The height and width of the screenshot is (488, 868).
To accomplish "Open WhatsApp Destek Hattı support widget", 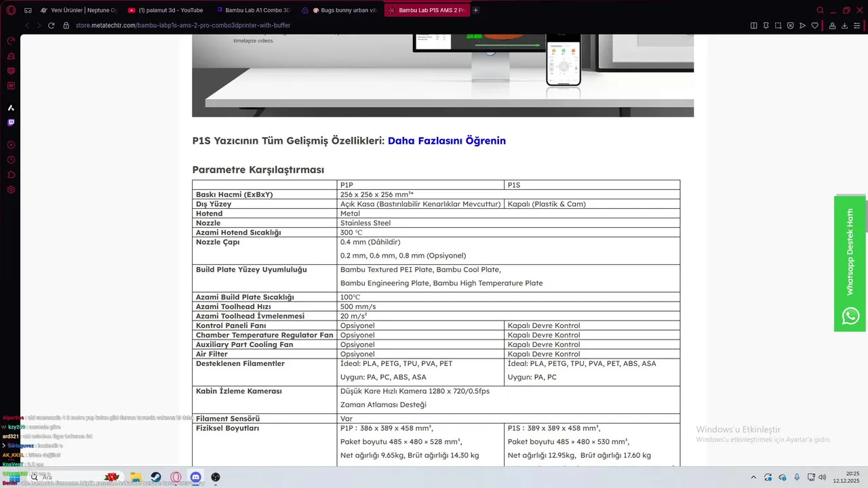I will 850,264.
